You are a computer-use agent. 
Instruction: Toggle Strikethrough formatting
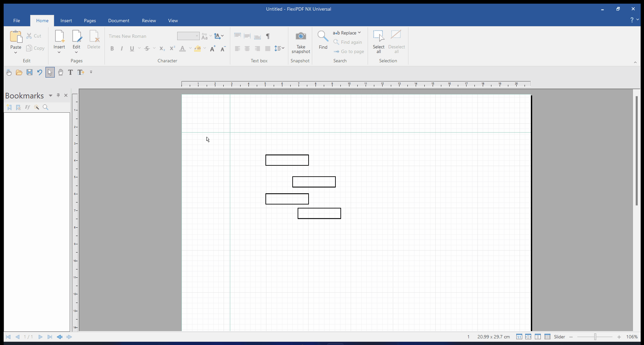coord(147,49)
